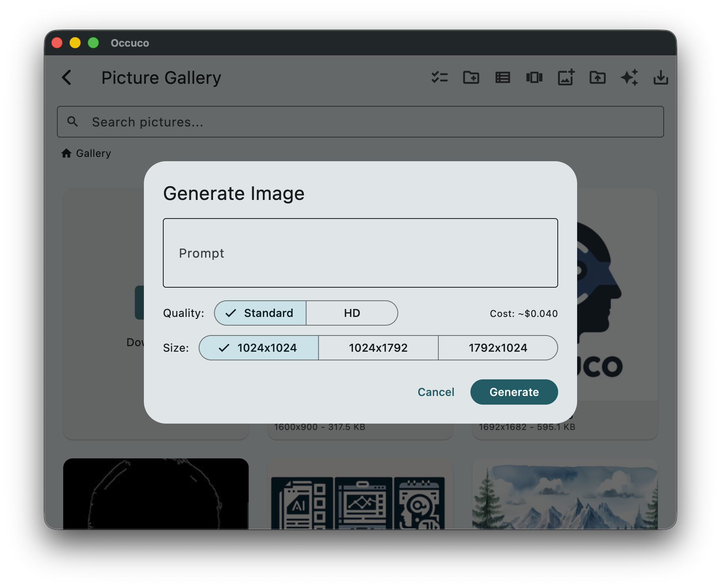Click the multi-select checklist icon
The height and width of the screenshot is (588, 721).
(439, 77)
